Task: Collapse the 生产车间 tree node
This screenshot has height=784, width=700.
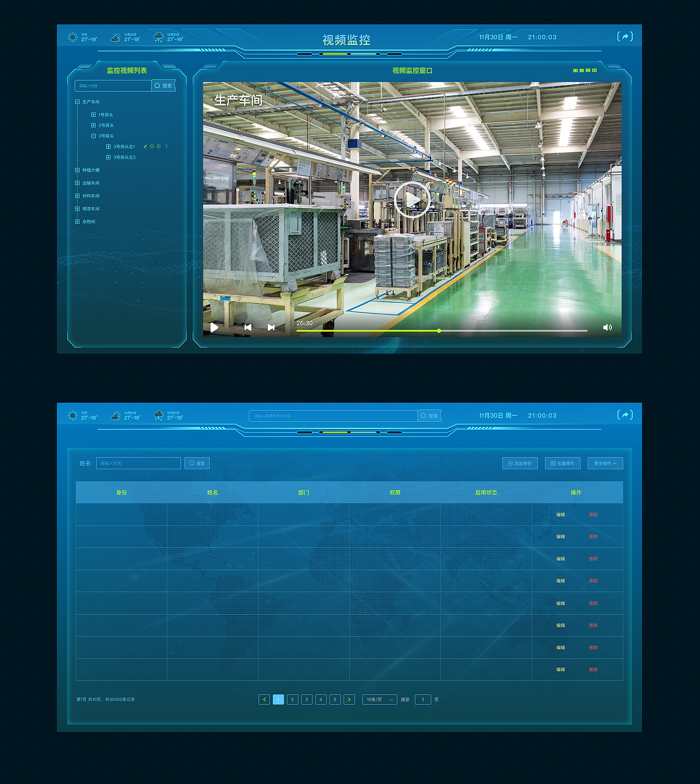Action: pos(77,102)
